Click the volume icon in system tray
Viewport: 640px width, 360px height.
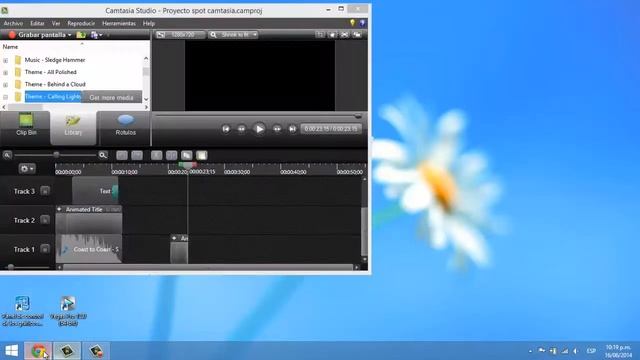point(576,351)
